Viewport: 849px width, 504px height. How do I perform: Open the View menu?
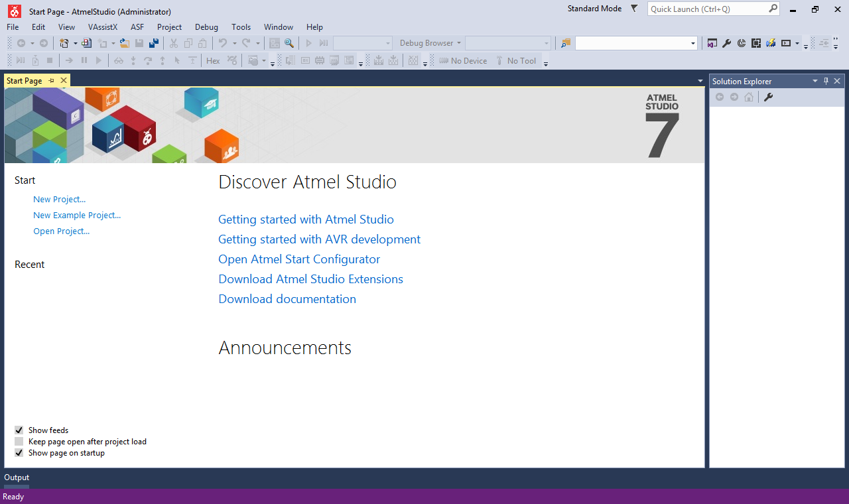pos(67,27)
